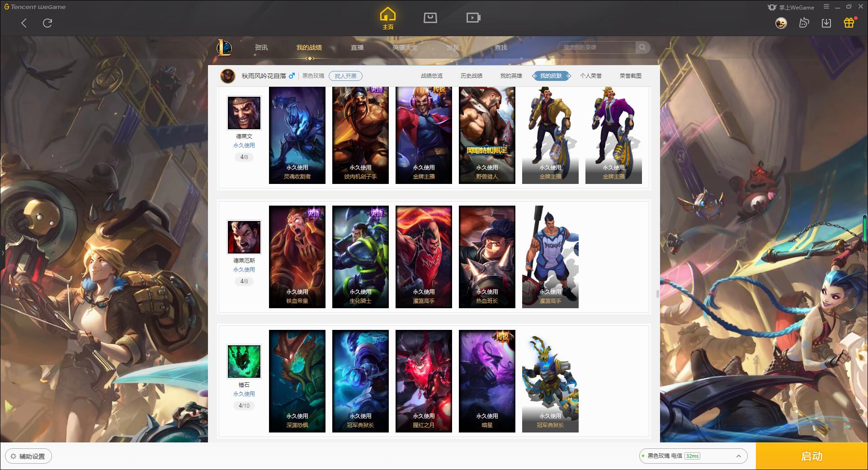The width and height of the screenshot is (868, 470).
Task: Open the 暗星 skin card
Action: click(x=487, y=381)
